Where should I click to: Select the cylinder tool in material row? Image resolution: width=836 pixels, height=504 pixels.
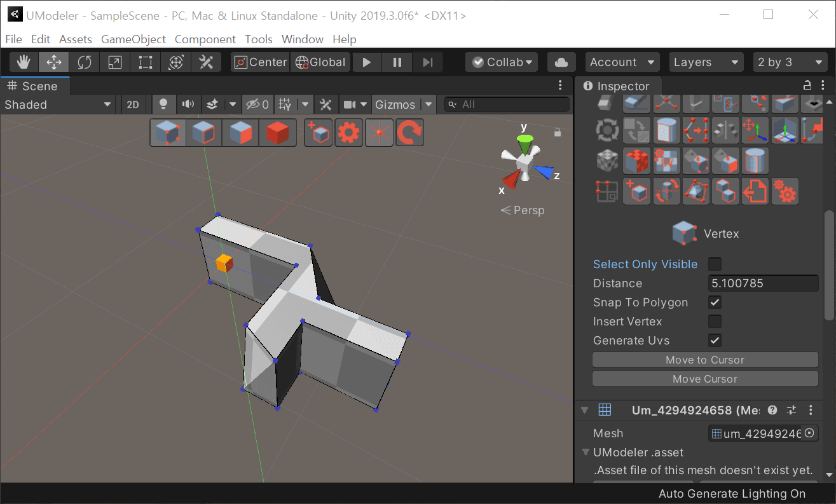pyautogui.click(x=755, y=161)
